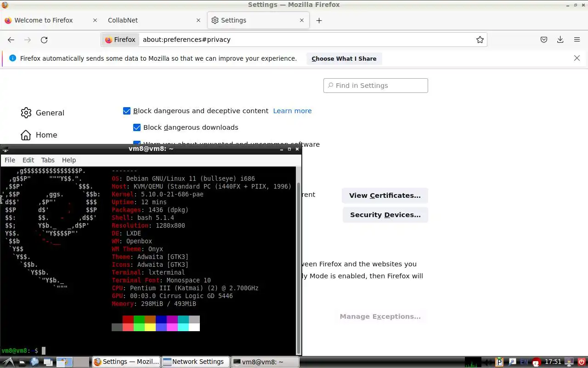Image resolution: width=588 pixels, height=368 pixels.
Task: Switch to the Welcome to Firefox tab
Action: [x=51, y=20]
